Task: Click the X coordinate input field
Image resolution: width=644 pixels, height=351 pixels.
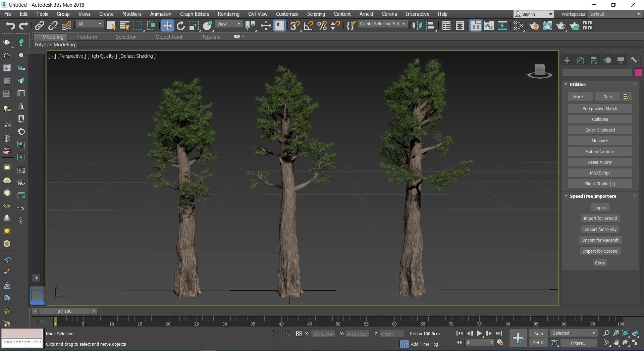Action: coord(323,334)
